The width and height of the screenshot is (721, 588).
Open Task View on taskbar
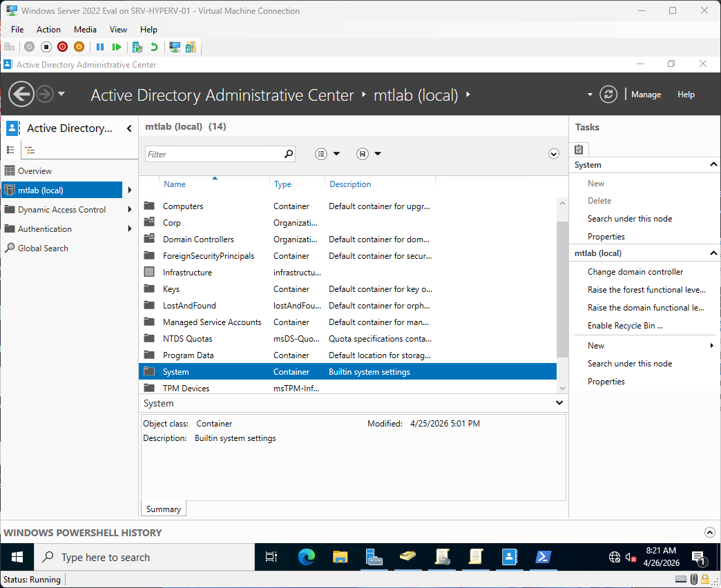271,557
